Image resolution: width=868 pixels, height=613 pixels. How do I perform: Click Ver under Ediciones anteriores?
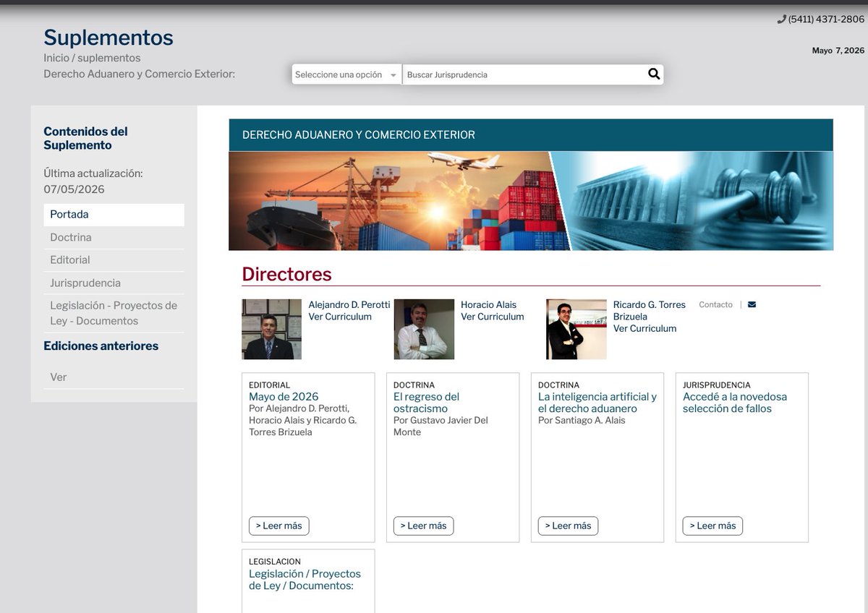click(114, 377)
